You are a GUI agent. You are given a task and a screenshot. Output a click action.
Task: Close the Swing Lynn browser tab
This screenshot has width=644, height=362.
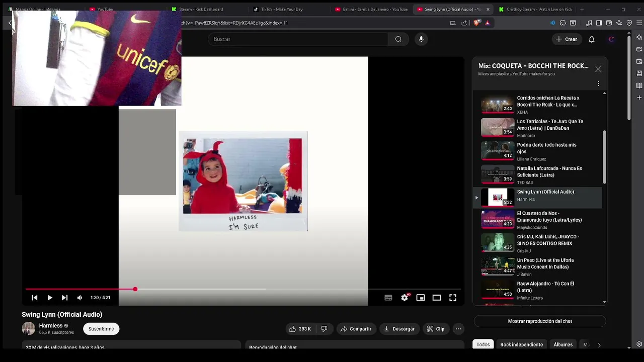pos(488,9)
